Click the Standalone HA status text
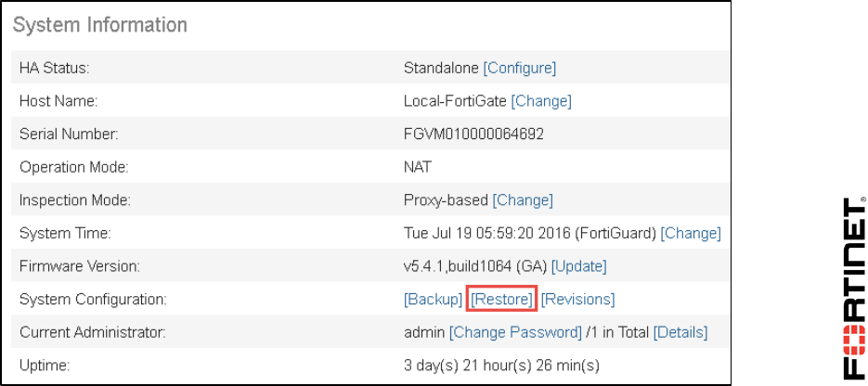This screenshot has height=386, width=868. pyautogui.click(x=441, y=68)
